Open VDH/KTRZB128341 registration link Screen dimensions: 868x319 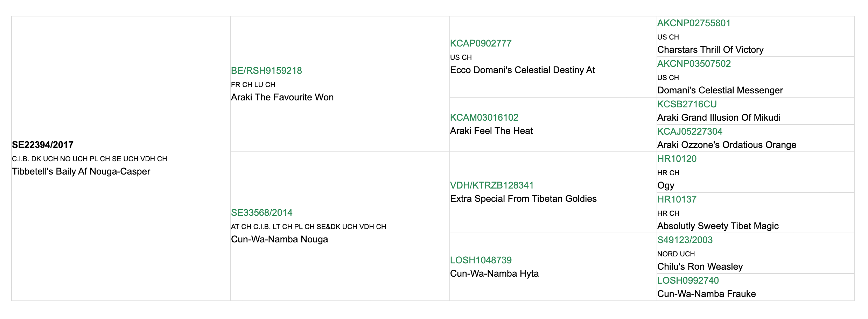pos(492,185)
